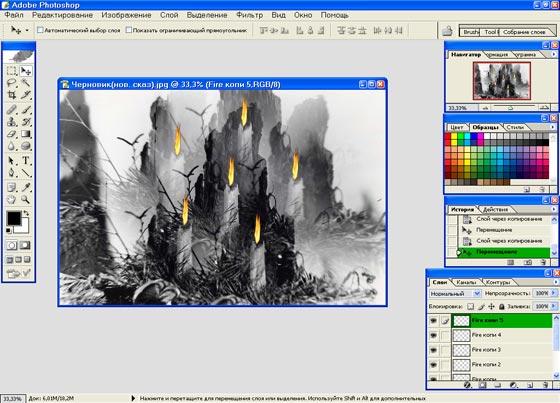The height and width of the screenshot is (403, 560).
Task: Open the 'Файл' menu
Action: click(x=14, y=15)
